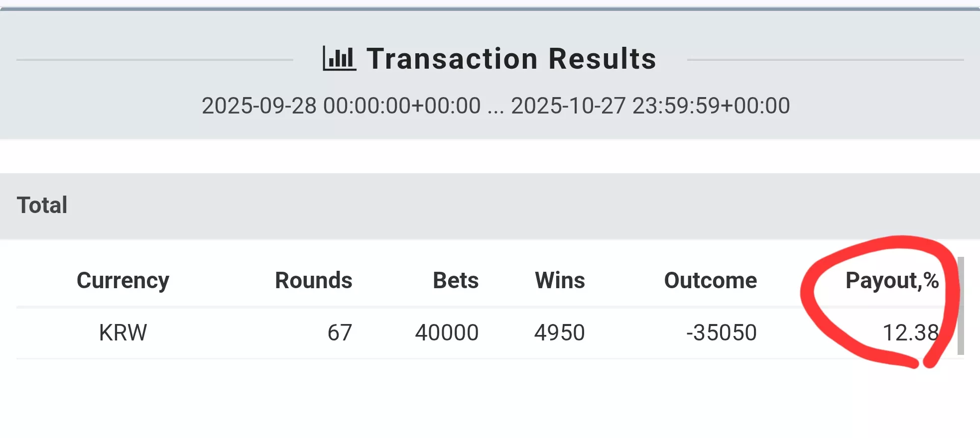Click the start date 2025-09-28

(259, 106)
